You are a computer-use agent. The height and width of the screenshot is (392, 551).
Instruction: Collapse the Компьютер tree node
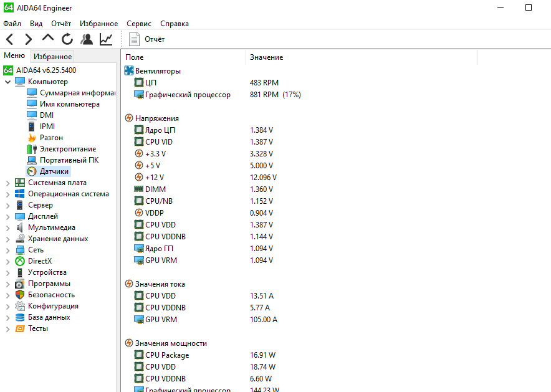(x=7, y=82)
